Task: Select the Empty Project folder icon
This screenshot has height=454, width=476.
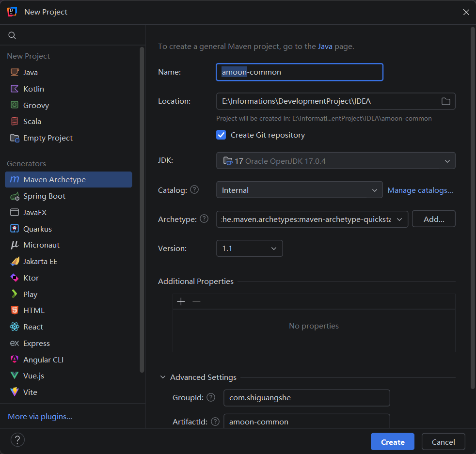Action: pyautogui.click(x=15, y=138)
